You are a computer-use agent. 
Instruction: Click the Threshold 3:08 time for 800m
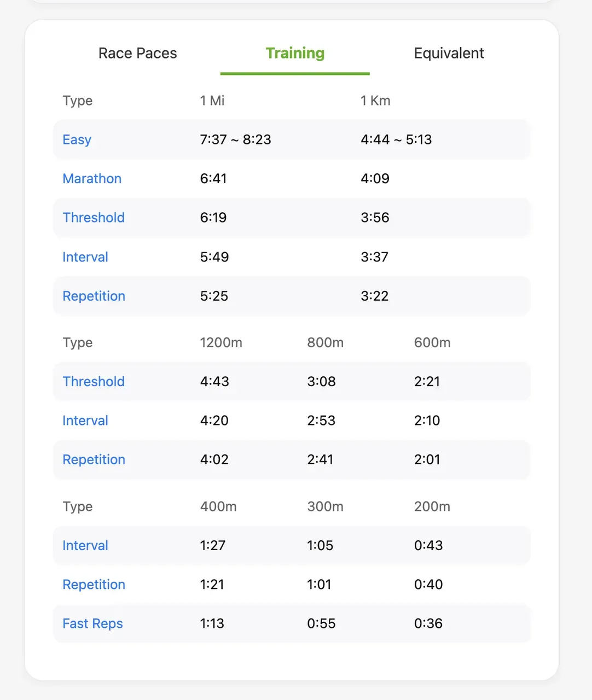321,381
